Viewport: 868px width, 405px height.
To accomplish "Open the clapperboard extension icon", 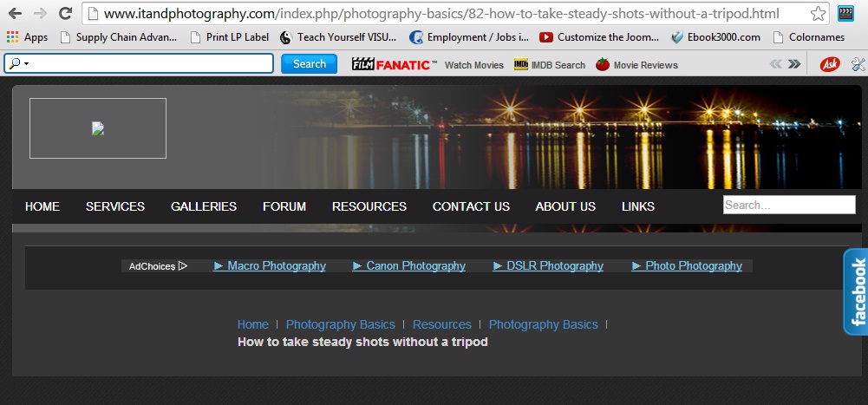I will pyautogui.click(x=845, y=13).
